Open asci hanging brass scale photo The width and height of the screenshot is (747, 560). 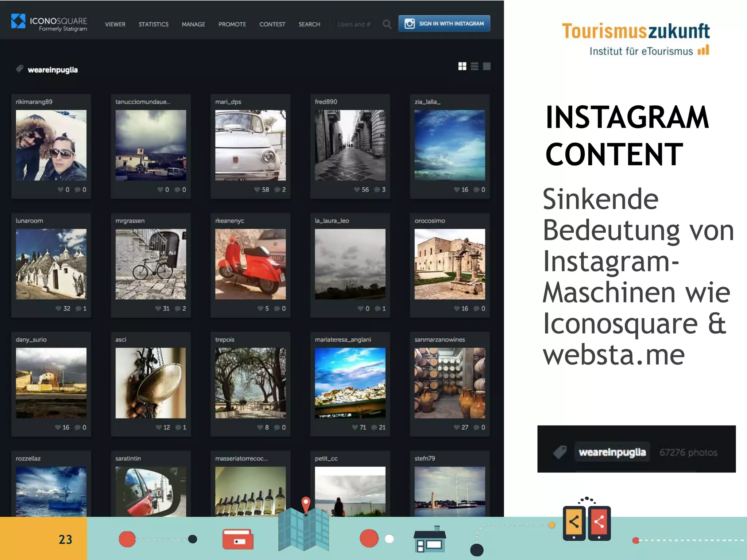point(151,383)
